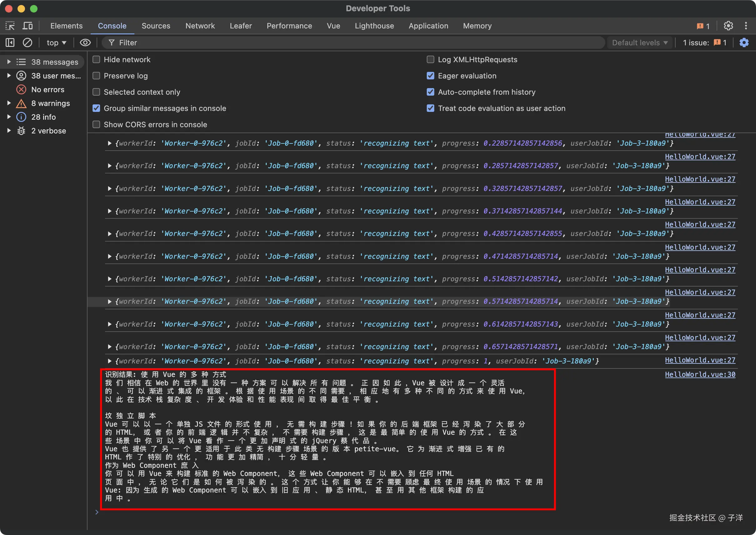Click the inspect element picker icon
The height and width of the screenshot is (535, 756).
coord(10,26)
